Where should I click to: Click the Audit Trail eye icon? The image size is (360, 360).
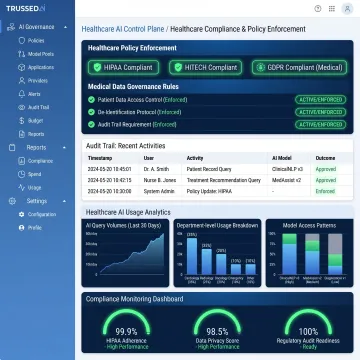22,107
